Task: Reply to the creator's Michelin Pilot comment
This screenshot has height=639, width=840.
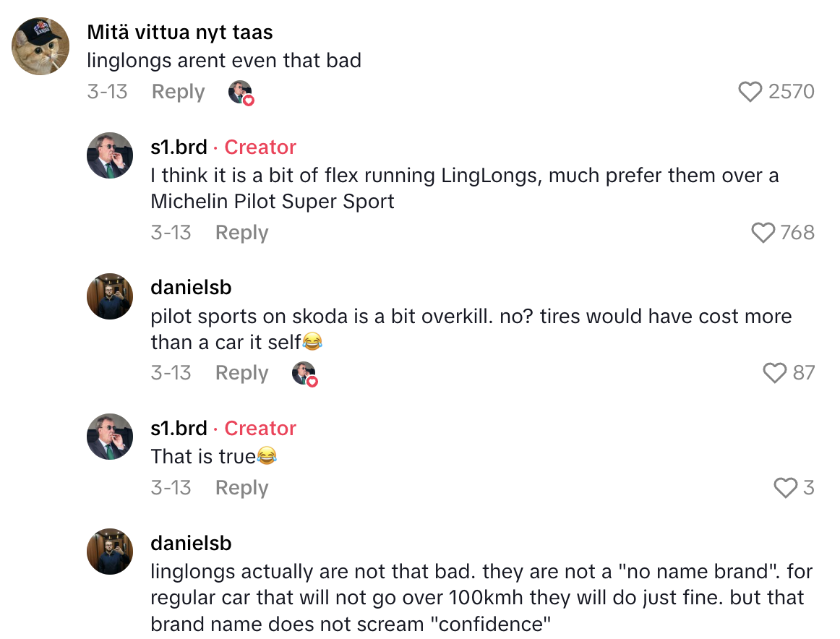Action: point(241,233)
